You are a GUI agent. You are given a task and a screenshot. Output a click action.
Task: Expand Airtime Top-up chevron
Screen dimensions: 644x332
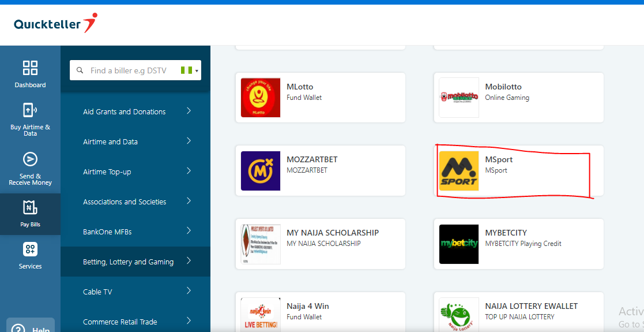pyautogui.click(x=189, y=171)
